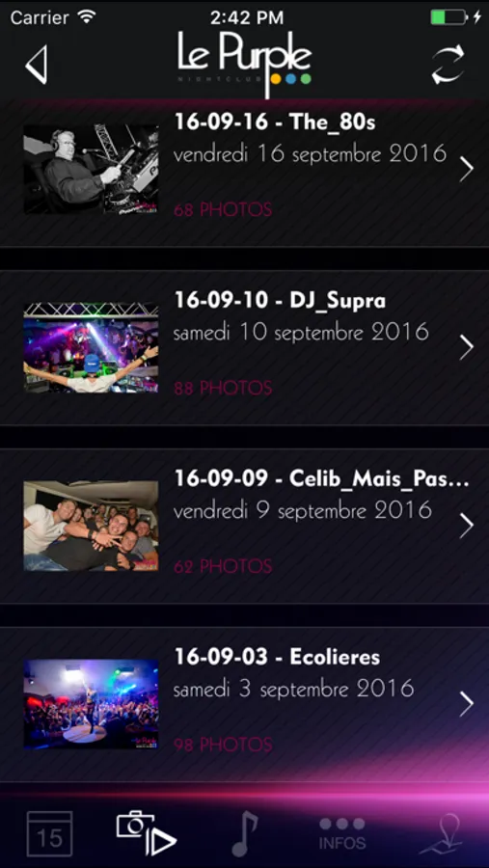Image resolution: width=489 pixels, height=868 pixels.
Task: Open the group photo thumbnail for Celib_Mais_Pas
Action: coord(91,526)
